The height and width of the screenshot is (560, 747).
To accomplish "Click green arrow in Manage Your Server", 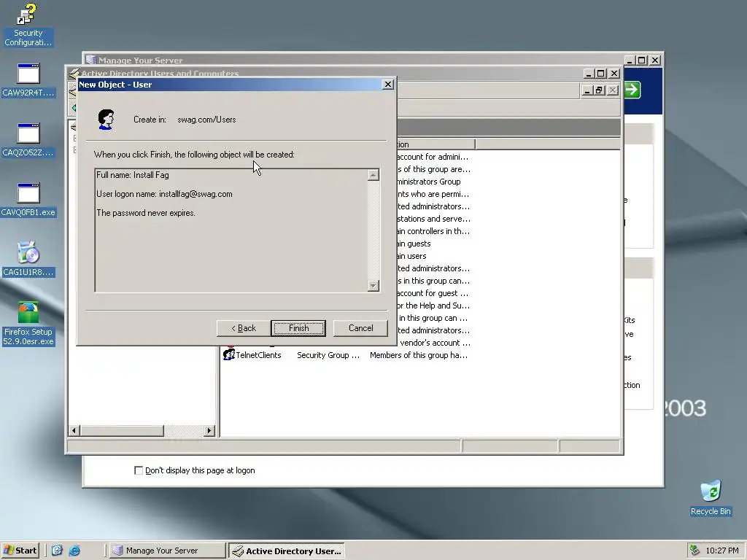I will coord(632,90).
